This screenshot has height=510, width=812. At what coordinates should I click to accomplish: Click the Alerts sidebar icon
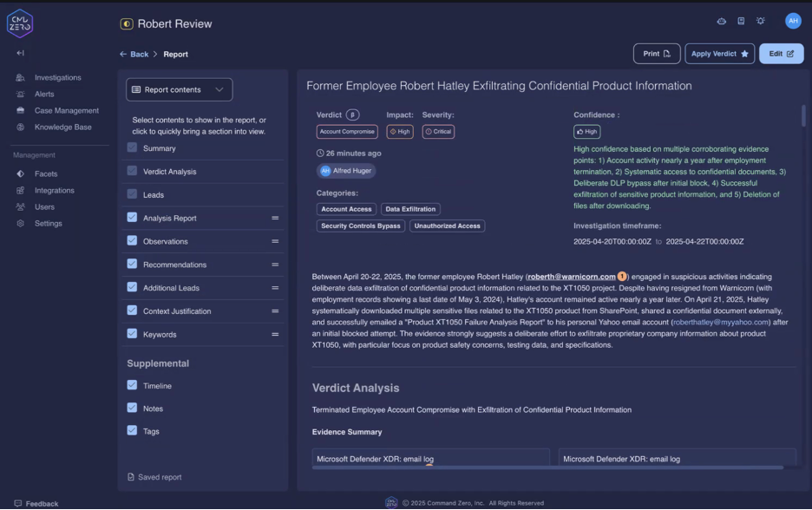tap(20, 95)
